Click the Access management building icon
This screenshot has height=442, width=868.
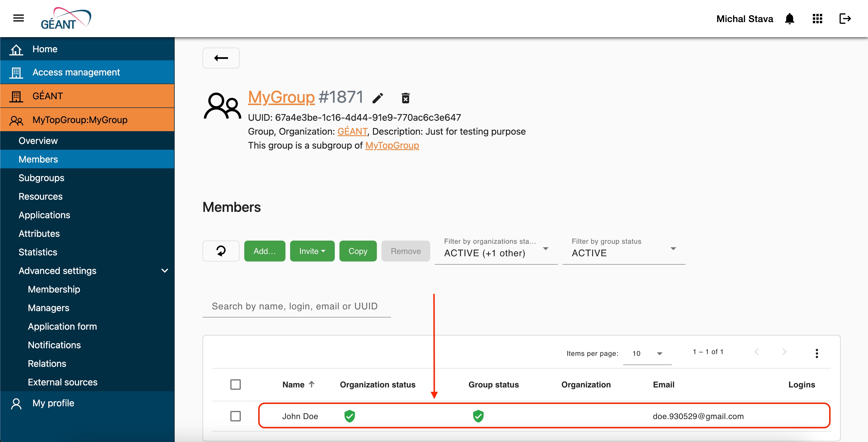coord(16,73)
